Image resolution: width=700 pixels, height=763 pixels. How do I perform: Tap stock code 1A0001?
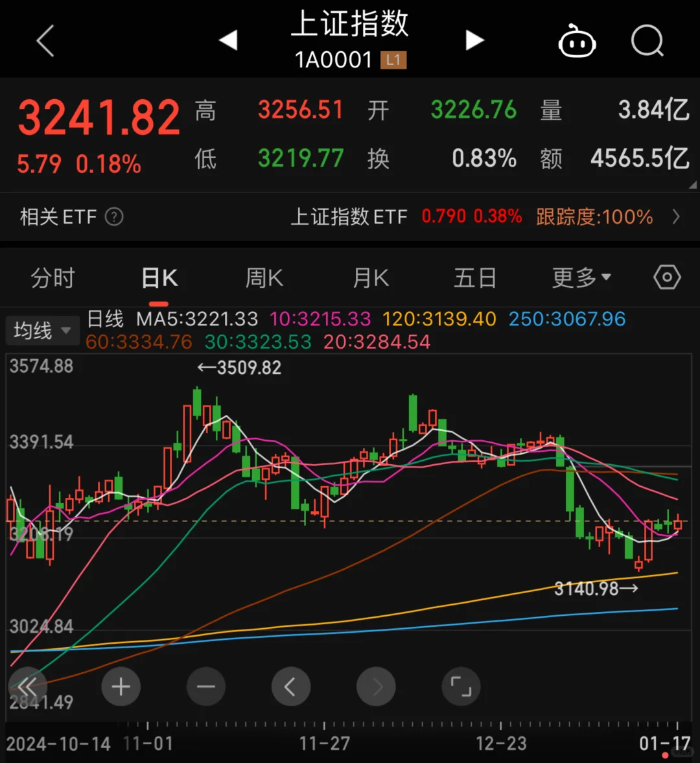click(x=334, y=60)
